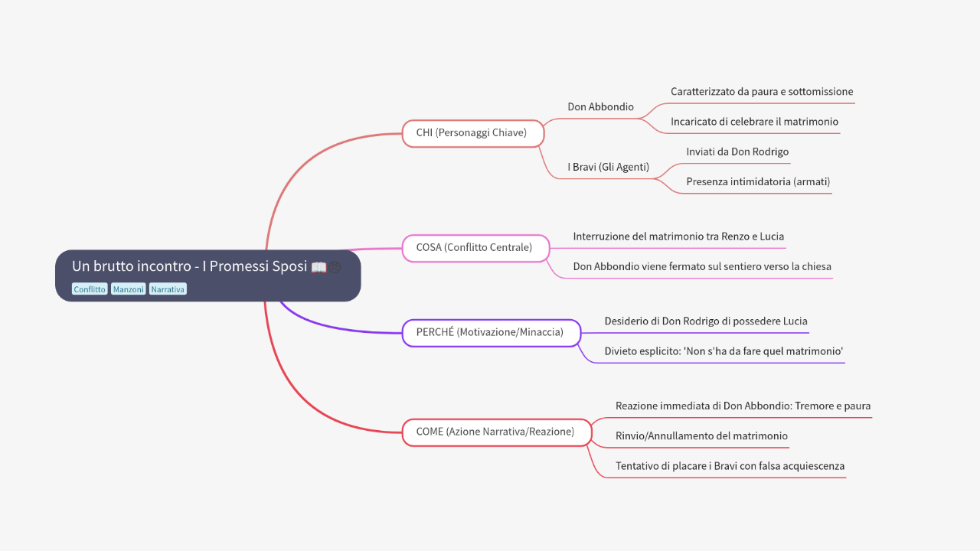This screenshot has height=551, width=980.
Task: Select the 'Narrativa' tag chip
Action: pos(167,289)
